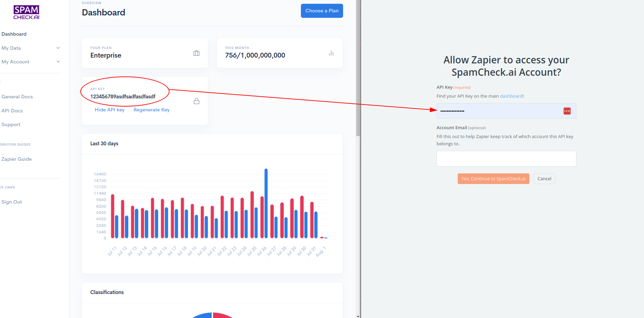Open General Docs in the sidebar
644x318 pixels.
pyautogui.click(x=17, y=97)
